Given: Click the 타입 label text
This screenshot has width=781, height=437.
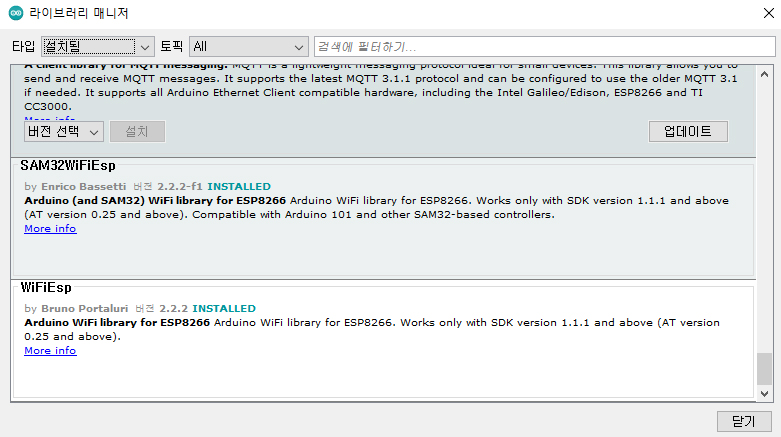Looking at the screenshot, I should coord(23,47).
